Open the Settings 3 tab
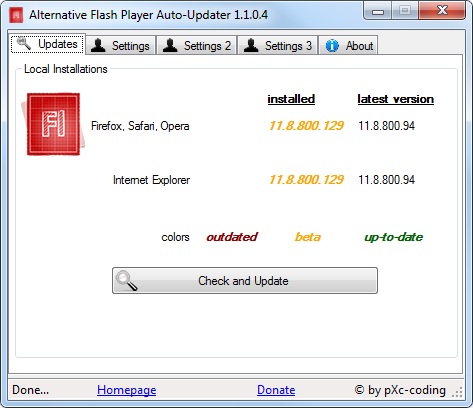Viewport: 473px width, 408px height. [277, 45]
